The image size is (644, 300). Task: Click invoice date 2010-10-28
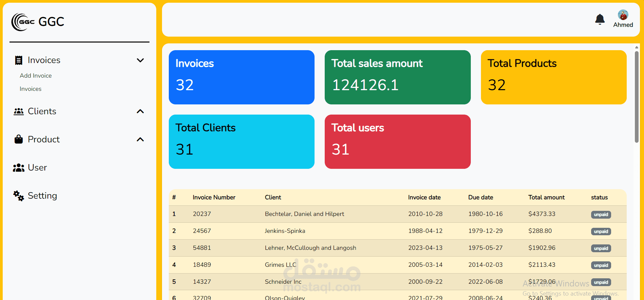coord(425,214)
